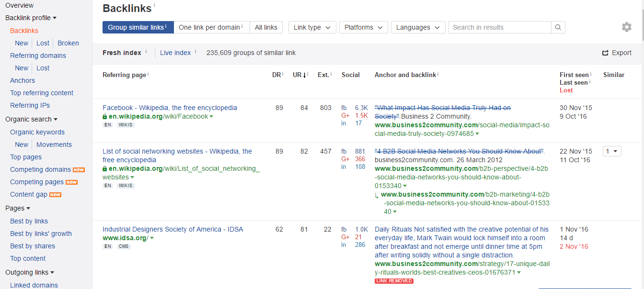
Task: Open Broken backlinks in the sidebar
Action: click(68, 43)
